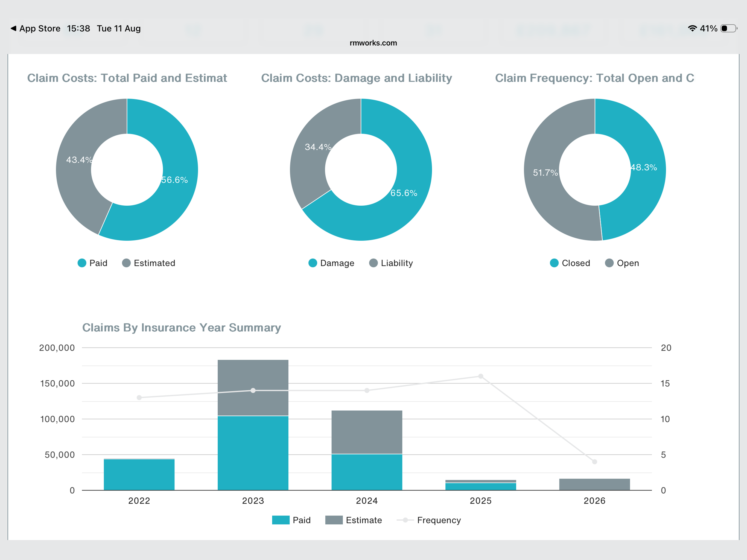The image size is (747, 560).
Task: Toggle the Estimate legend in bar chart
Action: point(354,520)
